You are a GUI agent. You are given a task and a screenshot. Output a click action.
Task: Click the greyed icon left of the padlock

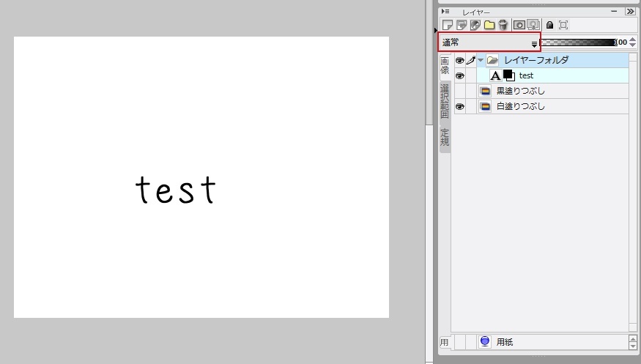(533, 25)
